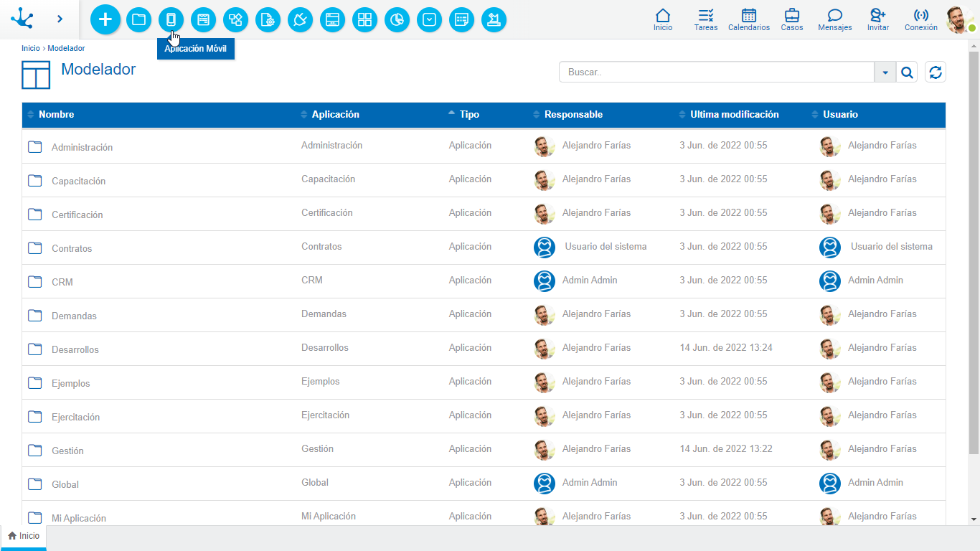Sort by Nombre column header
Viewport: 980px width, 551px height.
click(56, 114)
